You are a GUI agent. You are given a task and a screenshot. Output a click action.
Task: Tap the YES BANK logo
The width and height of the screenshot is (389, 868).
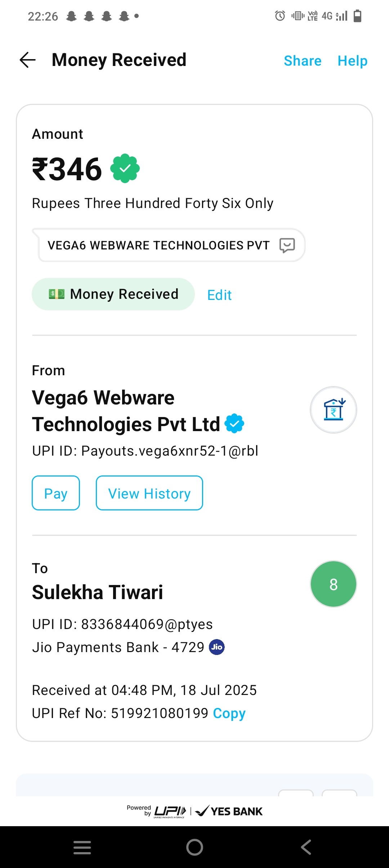point(229,811)
